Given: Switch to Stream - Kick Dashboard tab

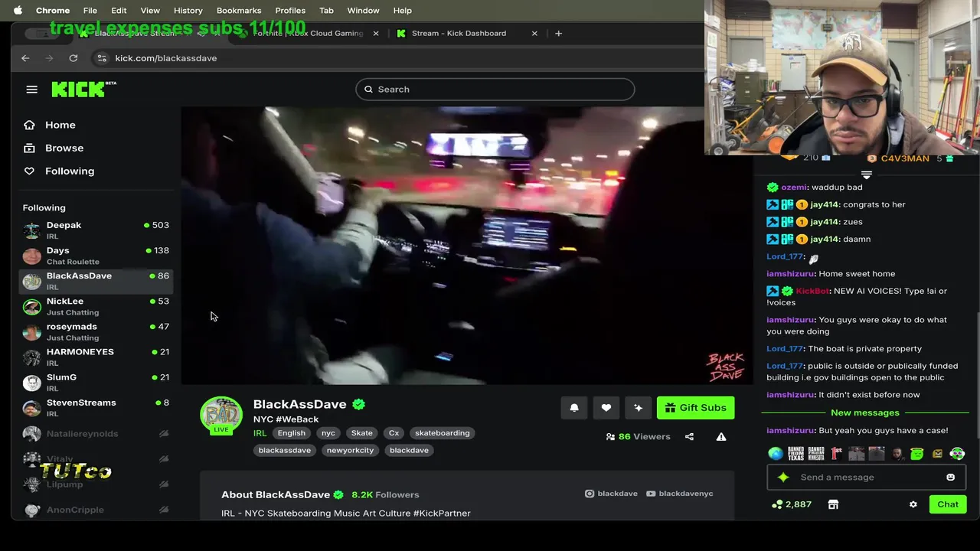Looking at the screenshot, I should click(x=458, y=34).
